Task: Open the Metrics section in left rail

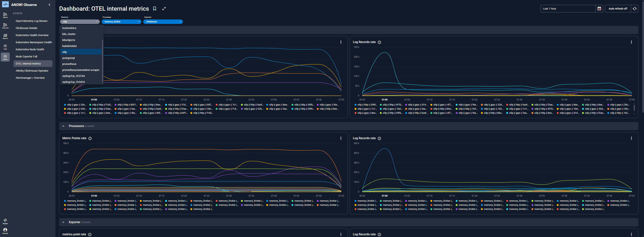Action: pyautogui.click(x=5, y=36)
